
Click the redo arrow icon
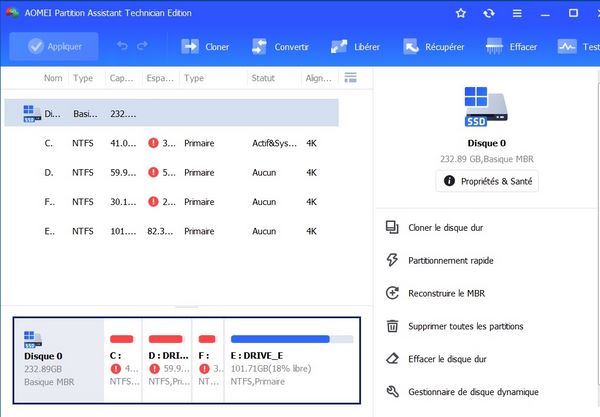pos(142,46)
